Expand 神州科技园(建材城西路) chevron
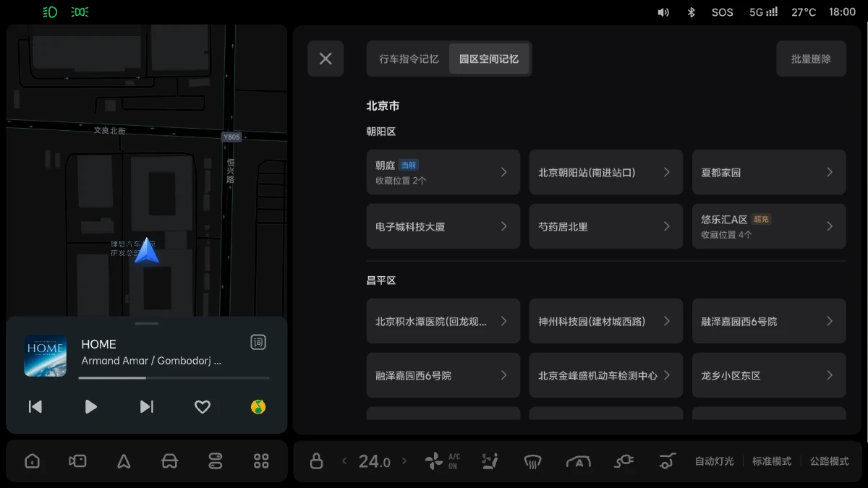The image size is (868, 488). (667, 321)
